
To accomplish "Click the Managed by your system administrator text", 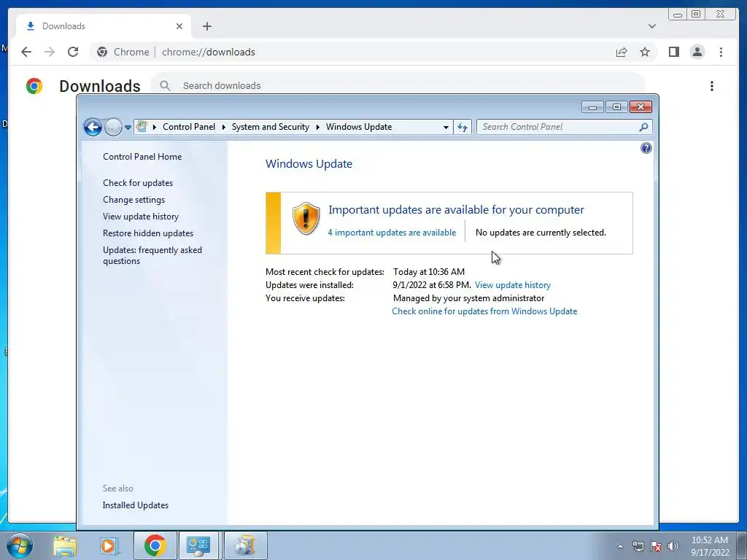I will click(468, 298).
